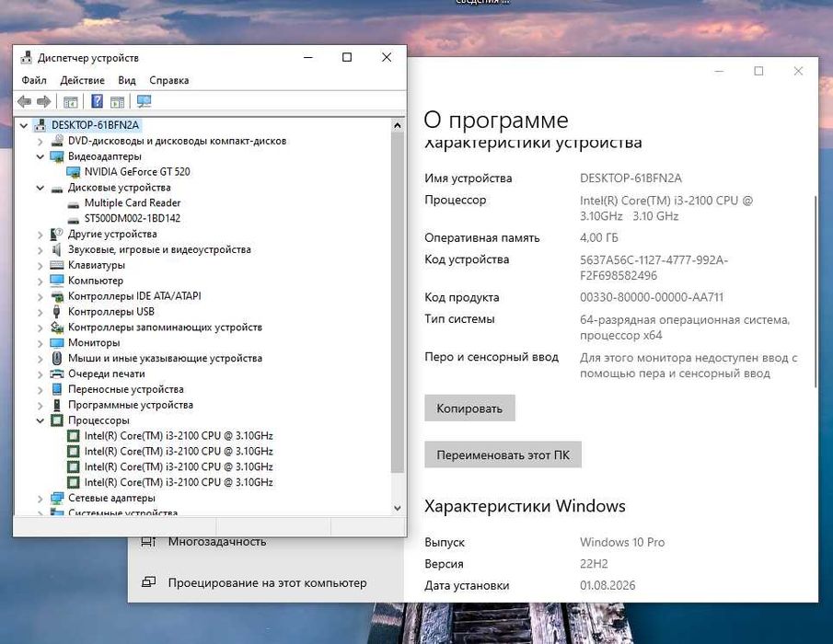Click the Звуковые устройства speaker icon
The image size is (833, 644).
[57, 249]
